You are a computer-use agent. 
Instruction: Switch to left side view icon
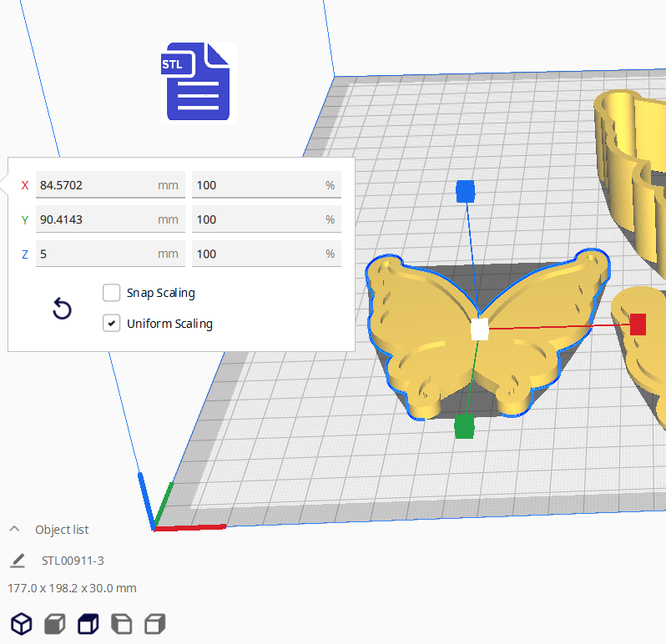coord(121,623)
